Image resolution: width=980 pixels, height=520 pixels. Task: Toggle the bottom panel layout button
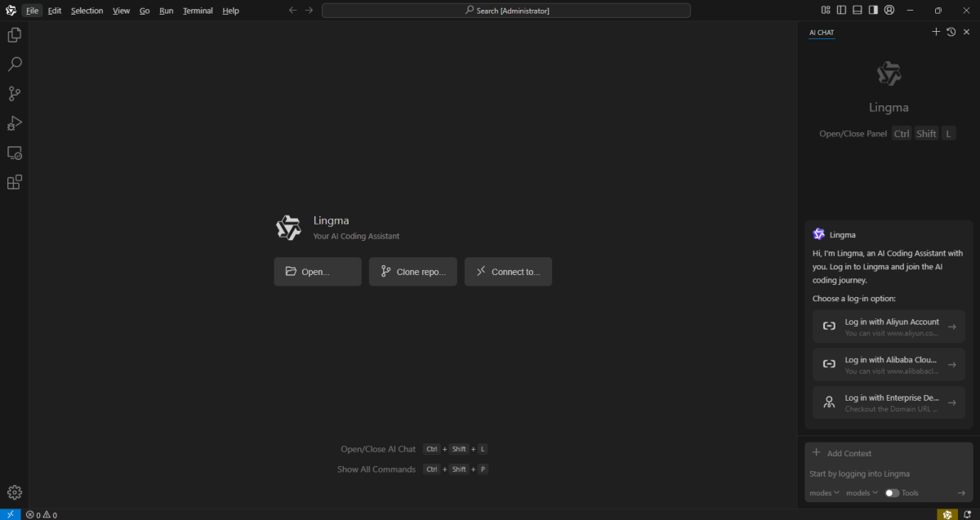pyautogui.click(x=857, y=11)
